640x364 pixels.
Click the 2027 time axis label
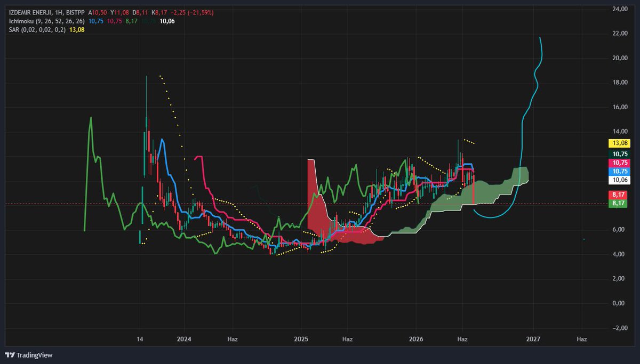(x=533, y=338)
